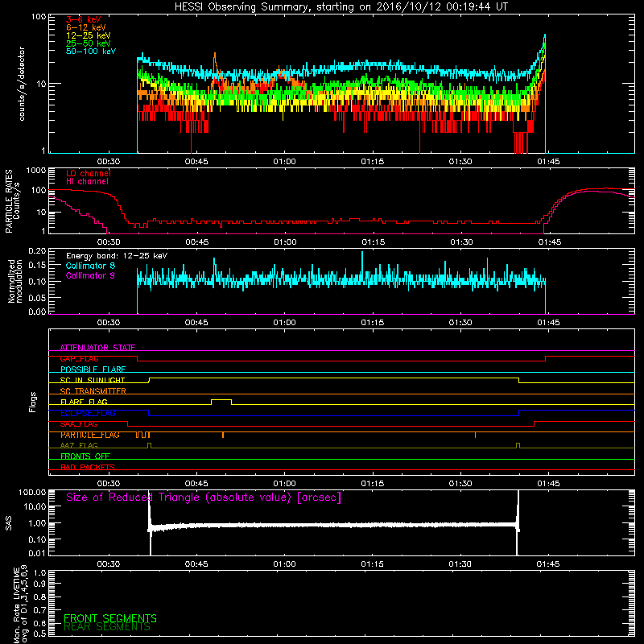Click the 'Energy band: 12-25 keV' label
The image size is (644, 644).
click(117, 256)
